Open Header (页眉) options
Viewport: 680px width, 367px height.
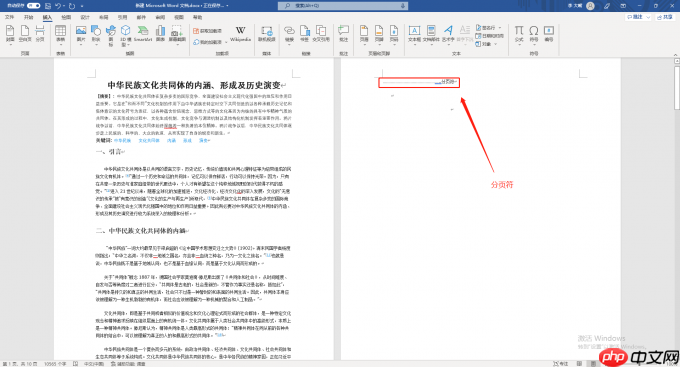point(364,35)
